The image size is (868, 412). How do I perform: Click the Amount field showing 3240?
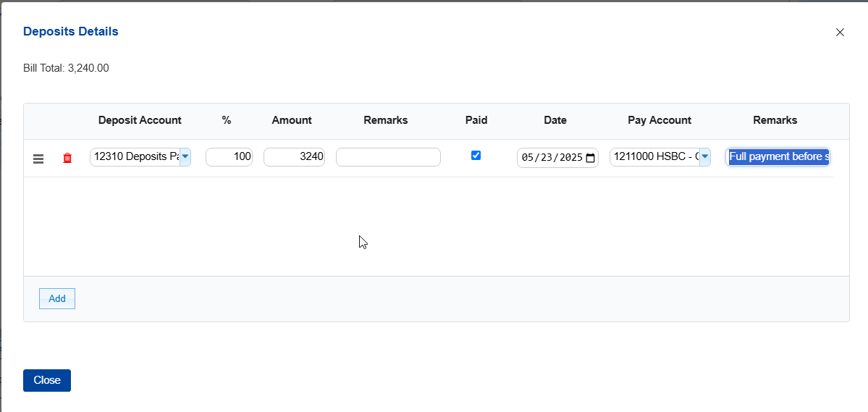[x=294, y=156]
